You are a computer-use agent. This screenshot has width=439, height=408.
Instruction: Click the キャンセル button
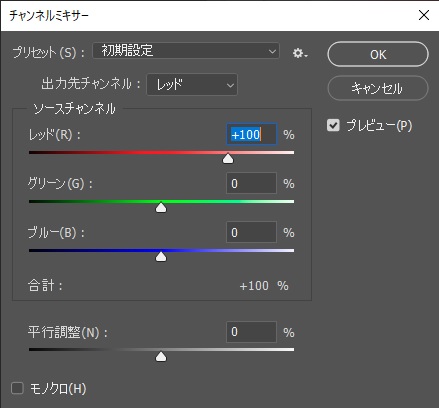coord(378,88)
